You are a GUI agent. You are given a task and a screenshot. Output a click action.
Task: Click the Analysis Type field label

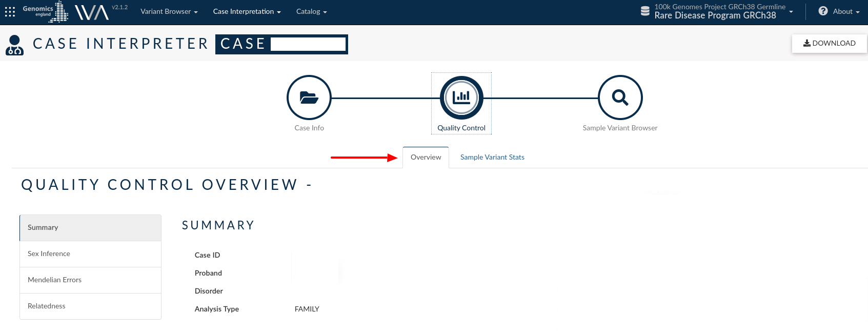[x=217, y=309]
